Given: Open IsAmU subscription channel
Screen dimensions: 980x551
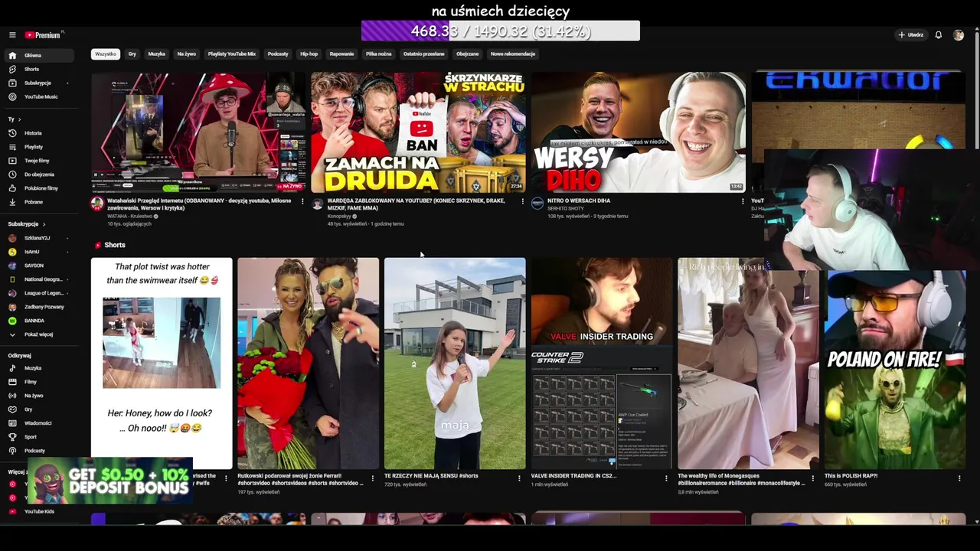Looking at the screenshot, I should tap(41, 252).
